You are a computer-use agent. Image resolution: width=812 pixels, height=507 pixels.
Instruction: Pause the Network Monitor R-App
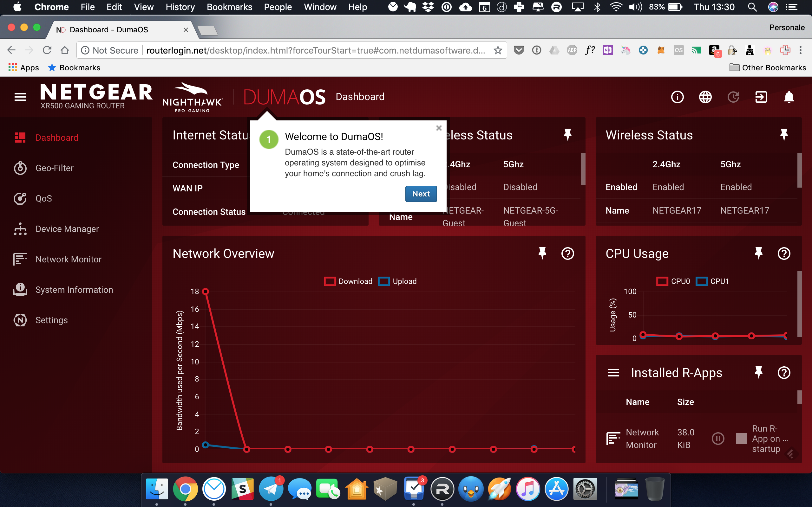tap(718, 438)
